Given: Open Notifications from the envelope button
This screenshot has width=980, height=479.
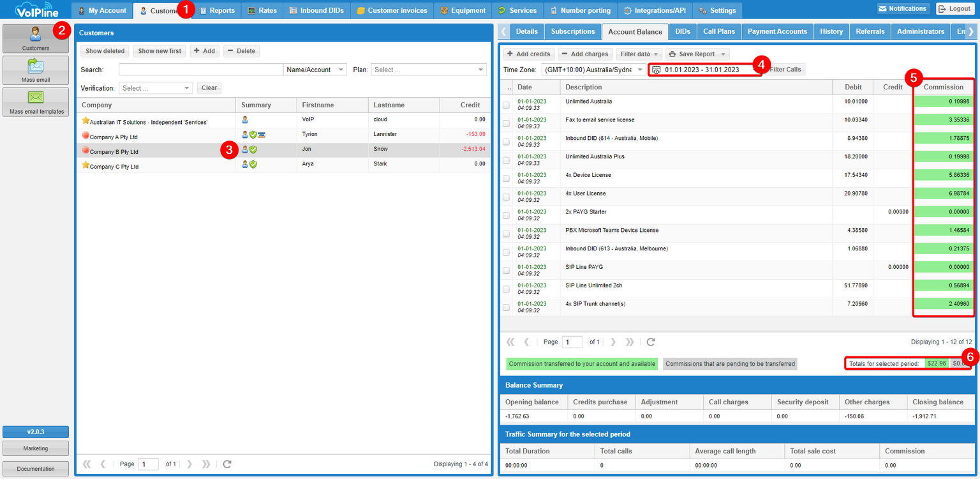Looking at the screenshot, I should click(x=903, y=8).
